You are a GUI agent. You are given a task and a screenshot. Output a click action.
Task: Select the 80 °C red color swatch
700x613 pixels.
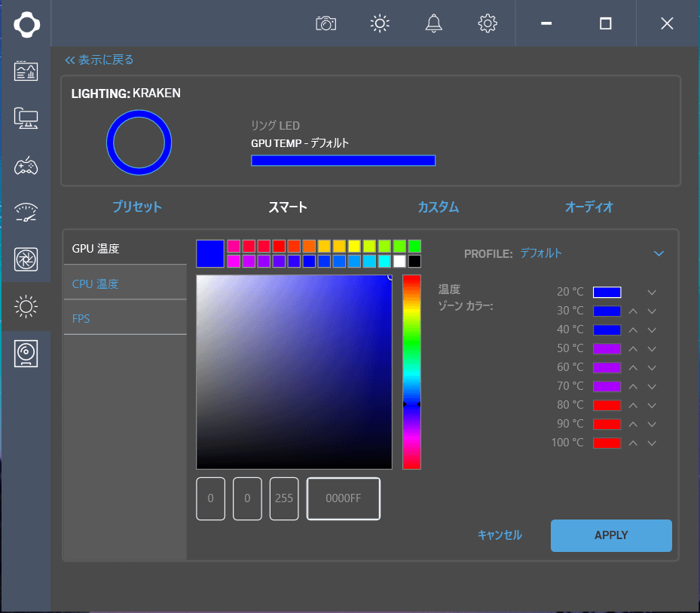click(x=607, y=405)
